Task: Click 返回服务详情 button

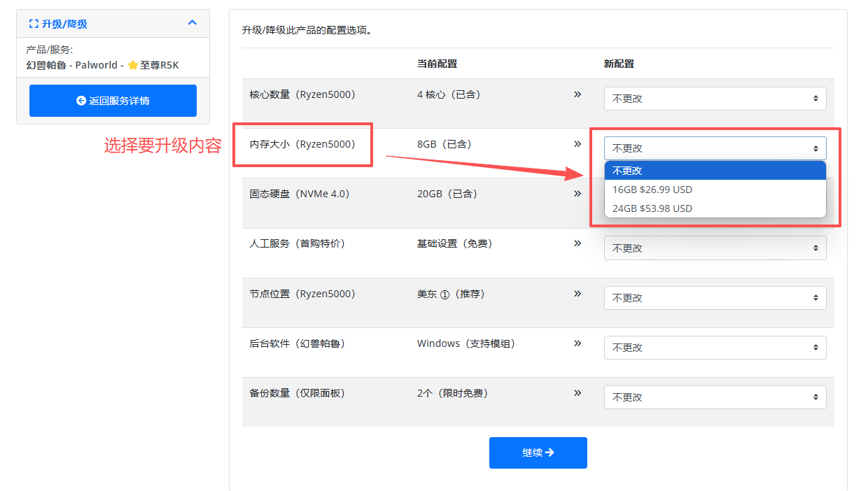Action: coord(113,101)
